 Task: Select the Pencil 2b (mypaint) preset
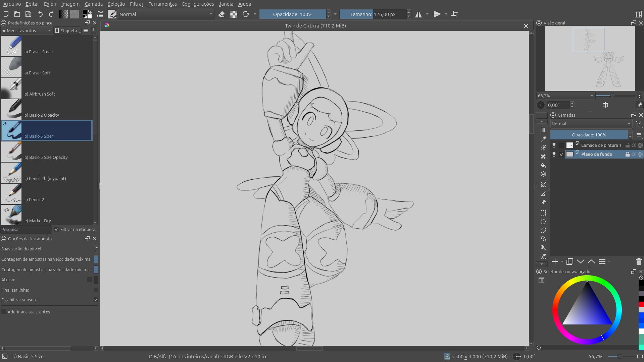pos(47,173)
